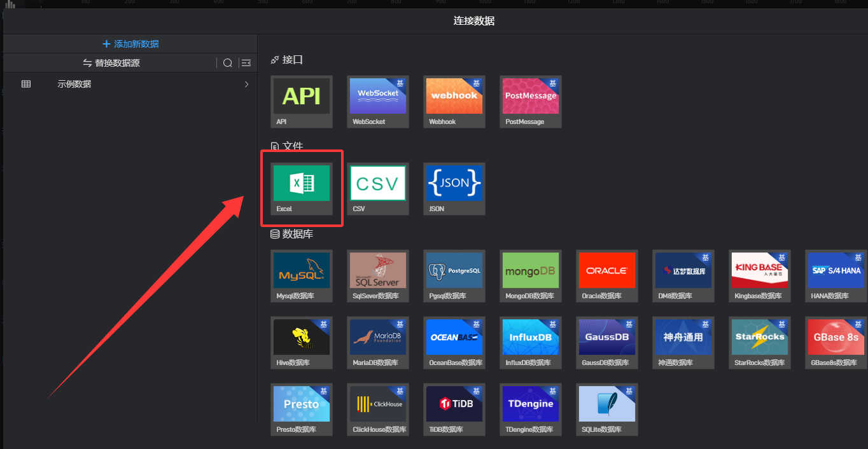
Task: Pick the StarRocks数据库 tile
Action: pos(760,343)
